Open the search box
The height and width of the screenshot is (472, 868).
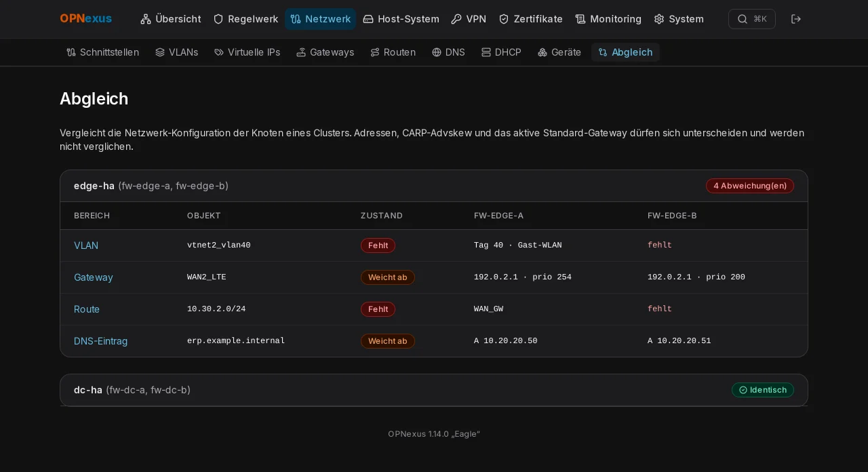click(x=752, y=19)
